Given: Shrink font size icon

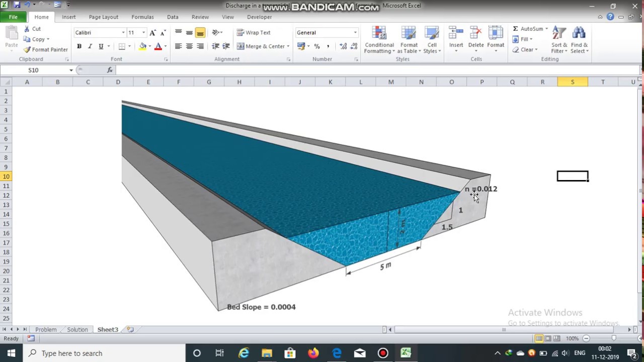Looking at the screenshot, I should coord(163,33).
